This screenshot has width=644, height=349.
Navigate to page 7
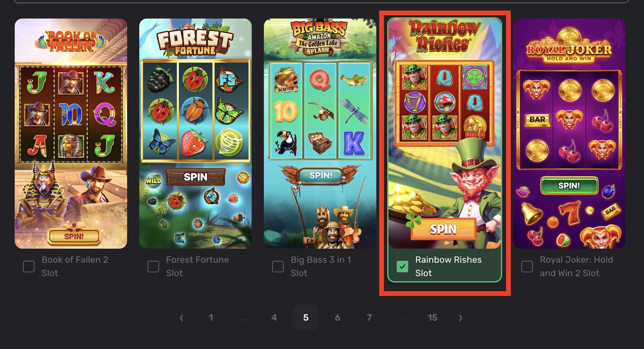(369, 318)
